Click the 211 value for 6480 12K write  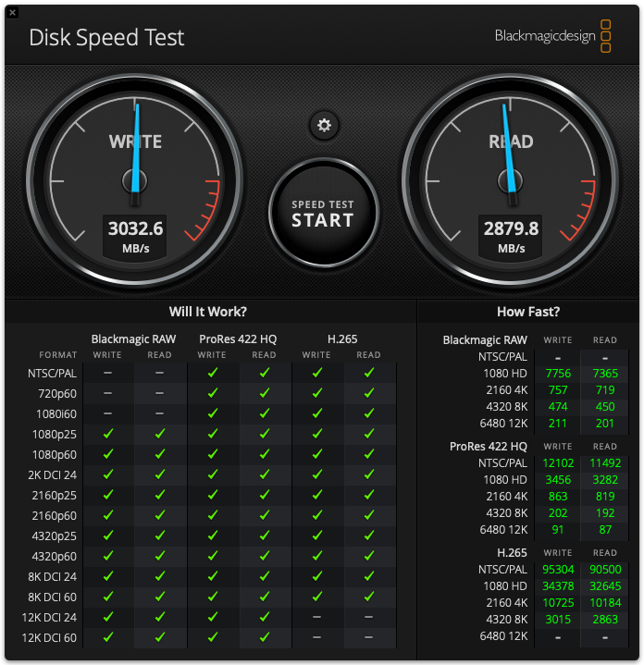click(558, 424)
